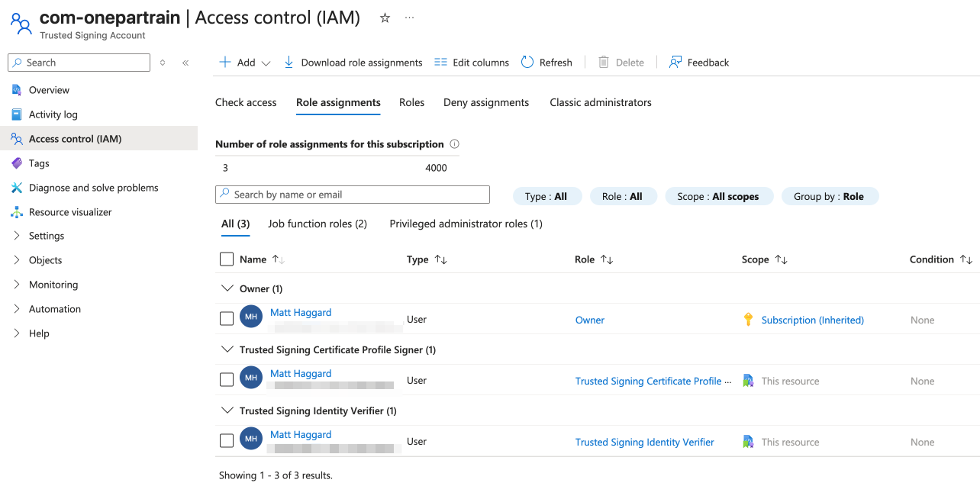The image size is (980, 499).
Task: Click the Trusted Signing Account resource icon
Action: click(x=21, y=23)
